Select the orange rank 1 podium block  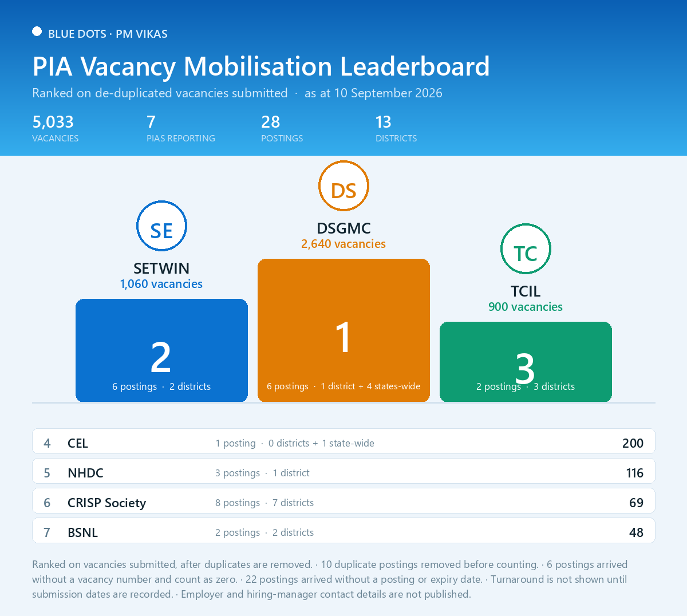(x=343, y=330)
